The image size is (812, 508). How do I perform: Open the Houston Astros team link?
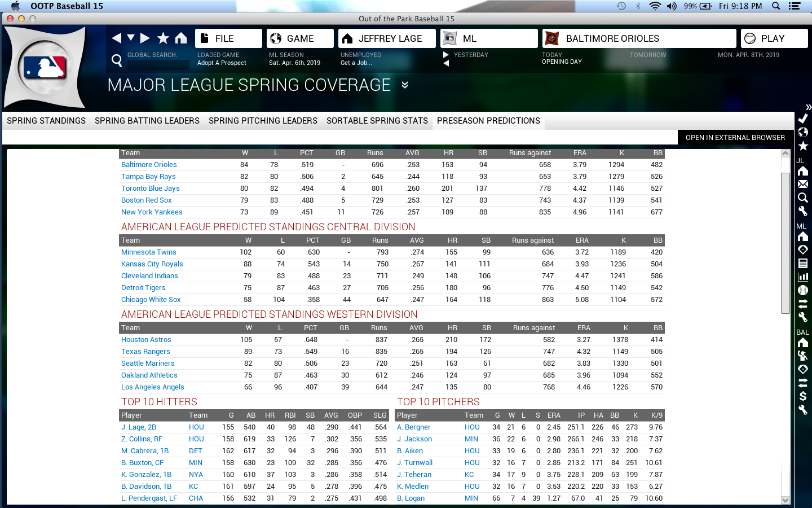click(x=146, y=340)
